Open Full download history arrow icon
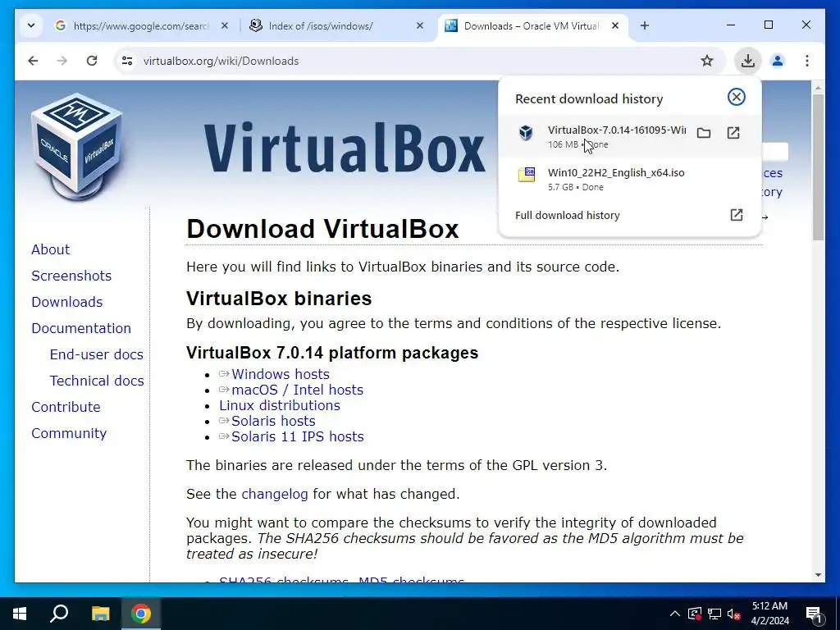The width and height of the screenshot is (840, 630). pos(737,215)
